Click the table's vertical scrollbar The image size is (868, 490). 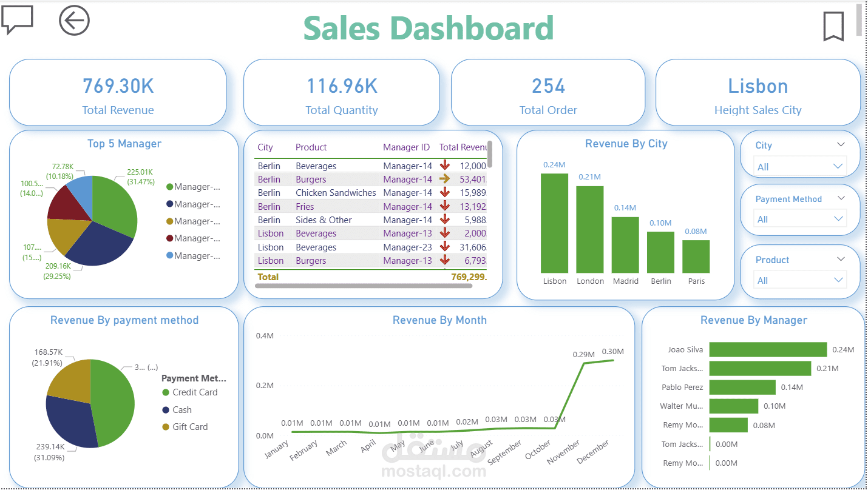click(490, 154)
